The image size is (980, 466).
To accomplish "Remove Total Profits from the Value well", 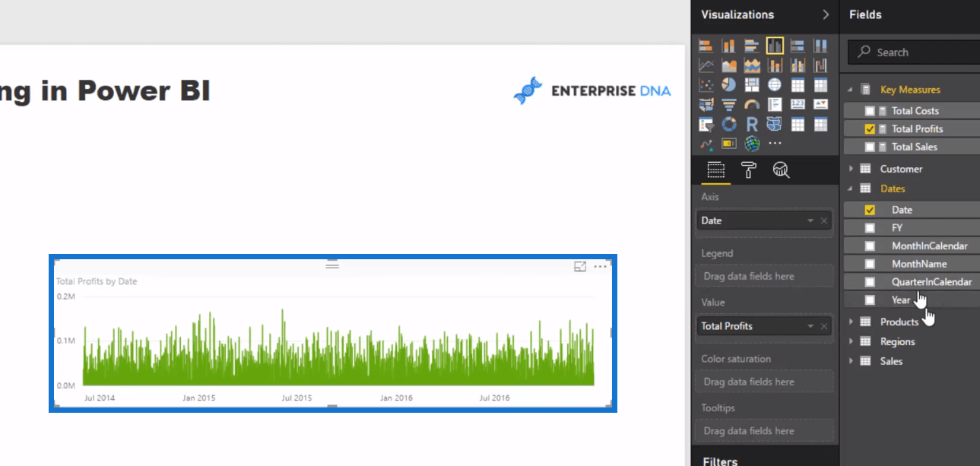I will pyautogui.click(x=823, y=327).
